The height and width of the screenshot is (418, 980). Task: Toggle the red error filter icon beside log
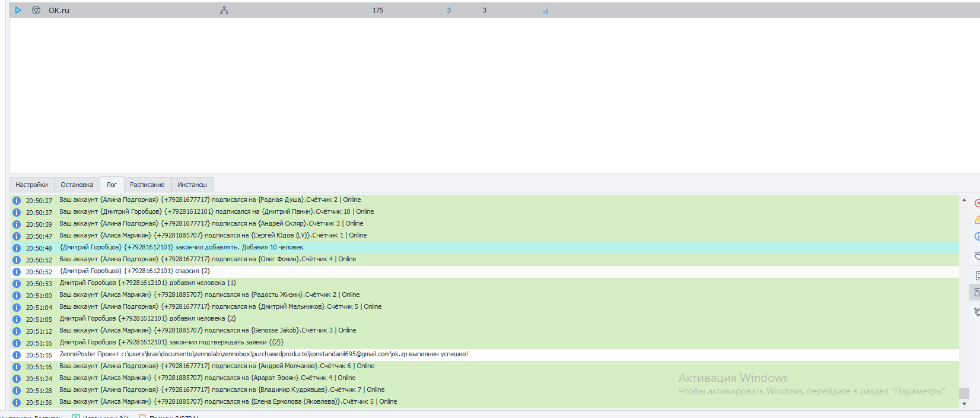977,203
